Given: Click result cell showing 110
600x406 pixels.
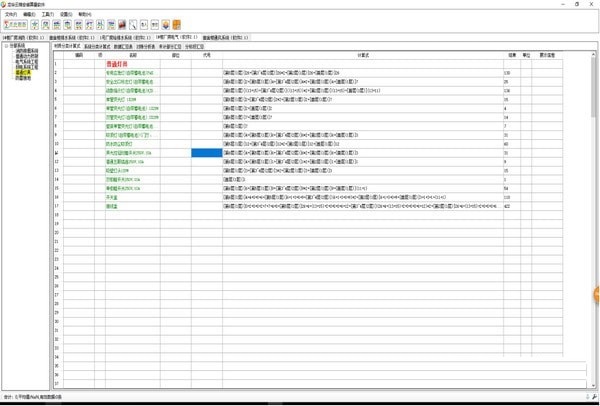Looking at the screenshot, I should (512, 197).
